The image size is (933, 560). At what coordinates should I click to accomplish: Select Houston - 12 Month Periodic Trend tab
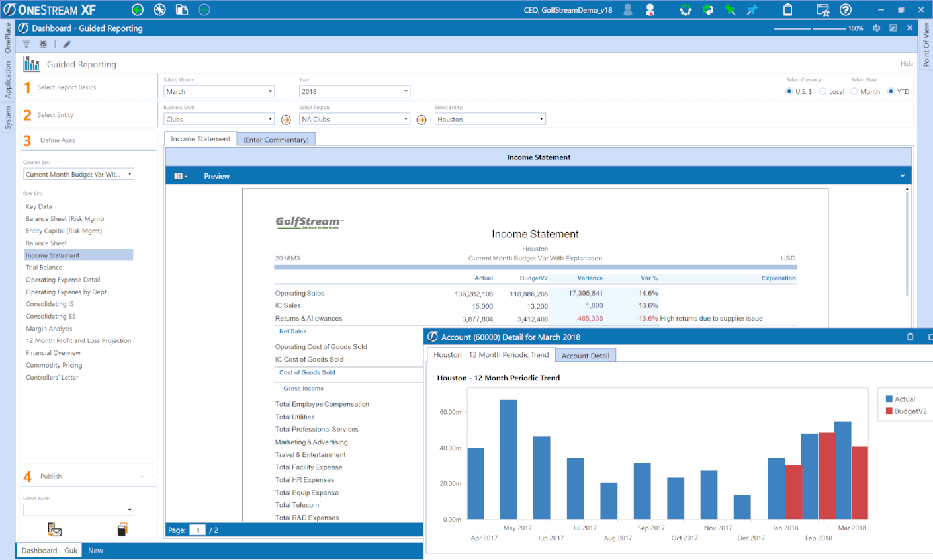click(x=491, y=355)
